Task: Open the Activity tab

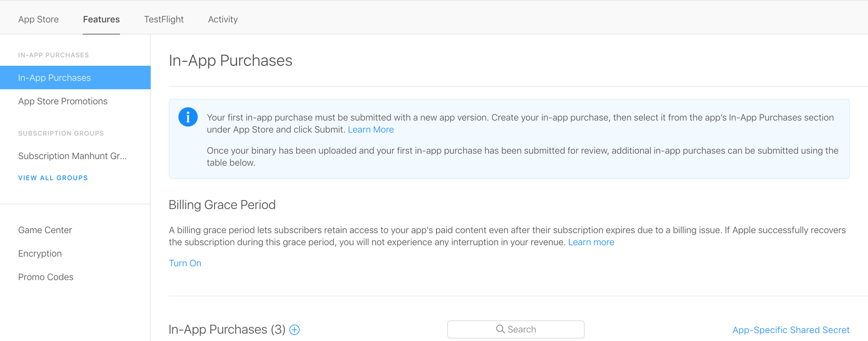Action: [223, 19]
